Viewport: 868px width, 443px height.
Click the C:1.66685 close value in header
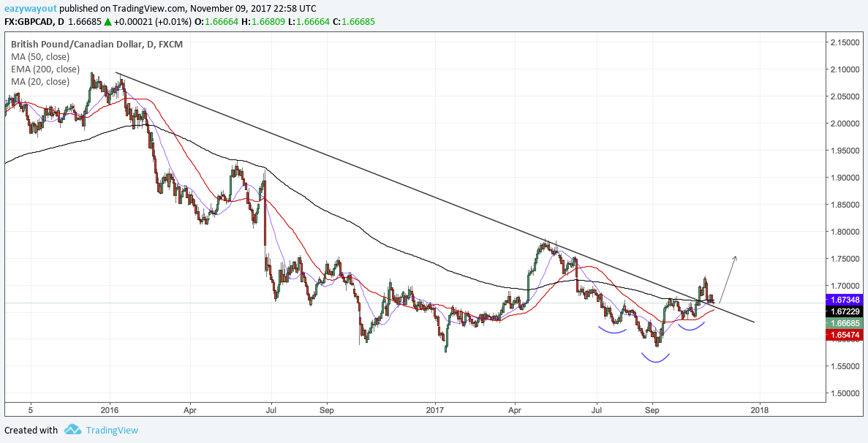354,22
